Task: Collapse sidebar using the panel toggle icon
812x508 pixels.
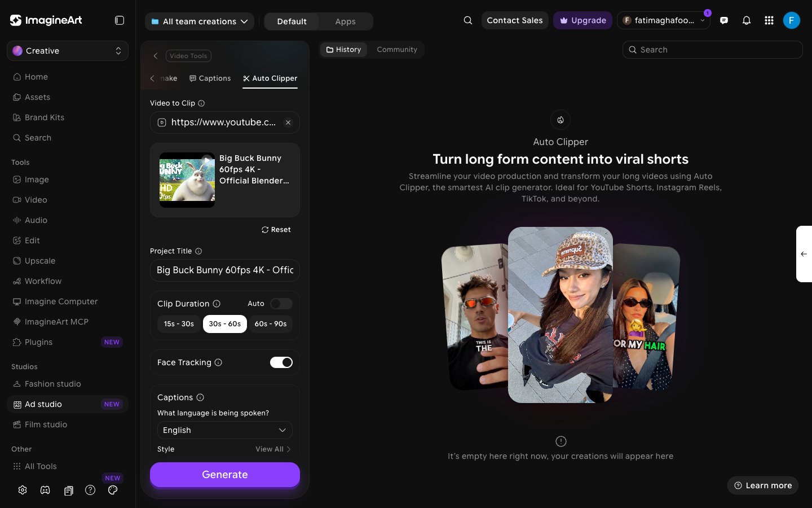Action: pos(120,20)
